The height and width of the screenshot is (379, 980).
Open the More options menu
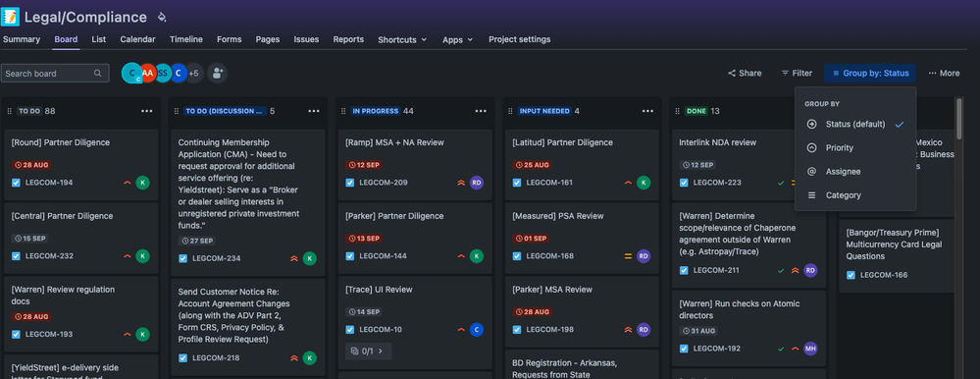[944, 74]
